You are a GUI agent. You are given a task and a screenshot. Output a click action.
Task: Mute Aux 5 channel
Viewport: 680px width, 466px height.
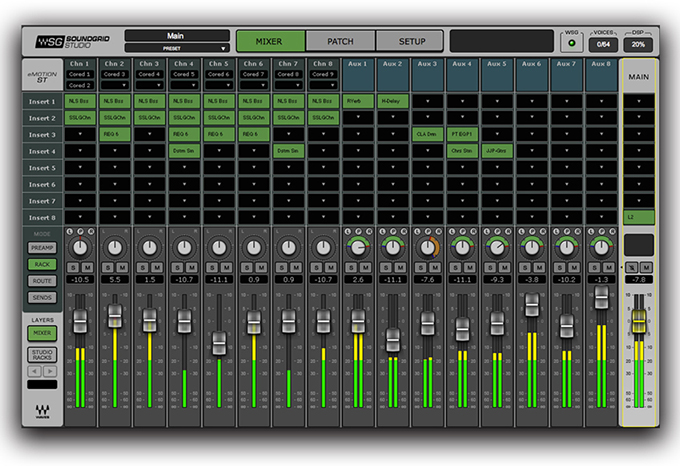pyautogui.click(x=504, y=267)
